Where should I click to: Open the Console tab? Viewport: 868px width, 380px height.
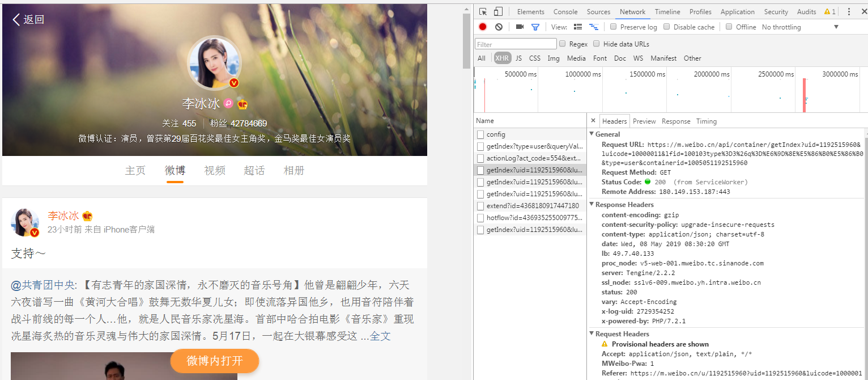click(x=565, y=11)
